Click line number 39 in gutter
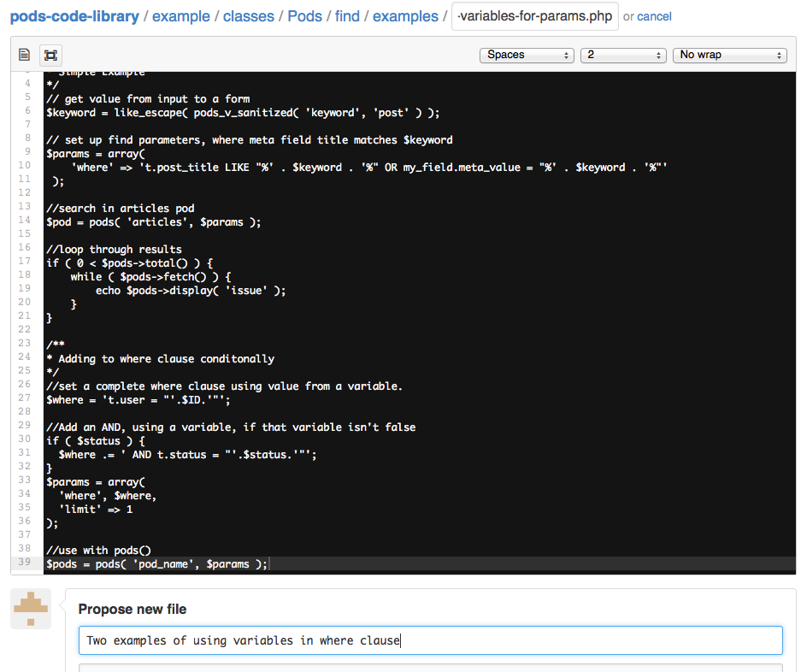801x672 pixels. coord(25,562)
